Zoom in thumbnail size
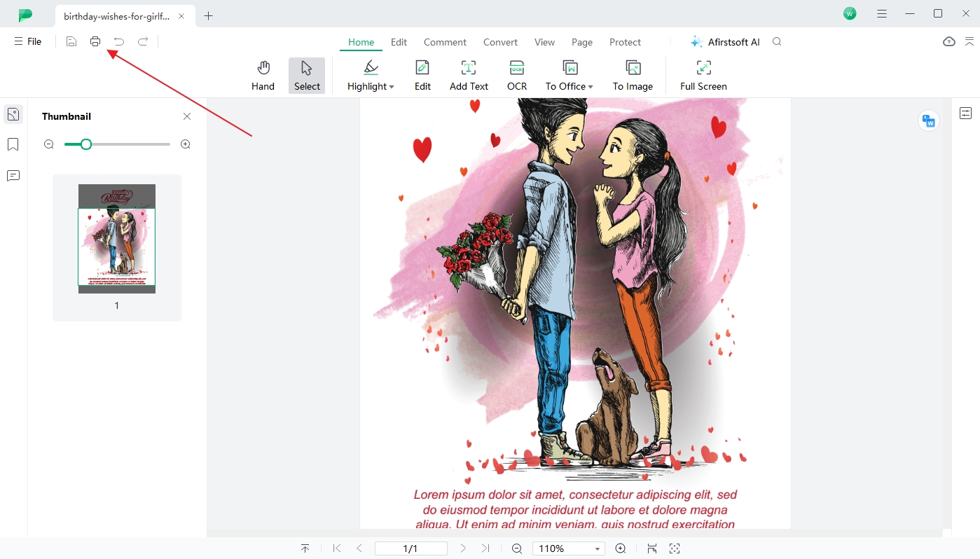This screenshot has width=980, height=559. [186, 144]
